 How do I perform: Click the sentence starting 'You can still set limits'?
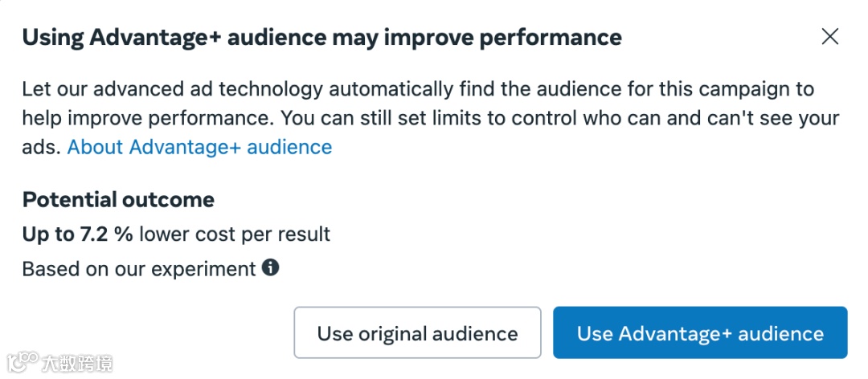(555, 118)
